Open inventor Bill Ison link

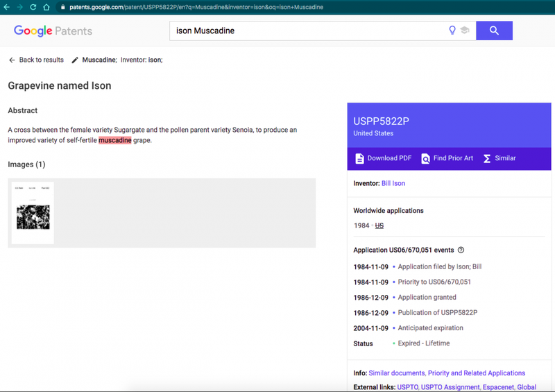pyautogui.click(x=393, y=183)
